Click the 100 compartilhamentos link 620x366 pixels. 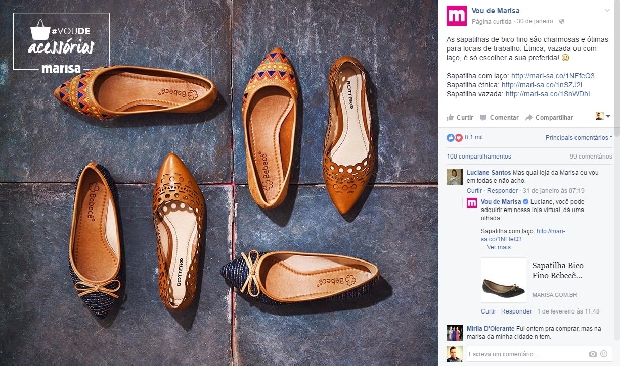click(x=479, y=157)
